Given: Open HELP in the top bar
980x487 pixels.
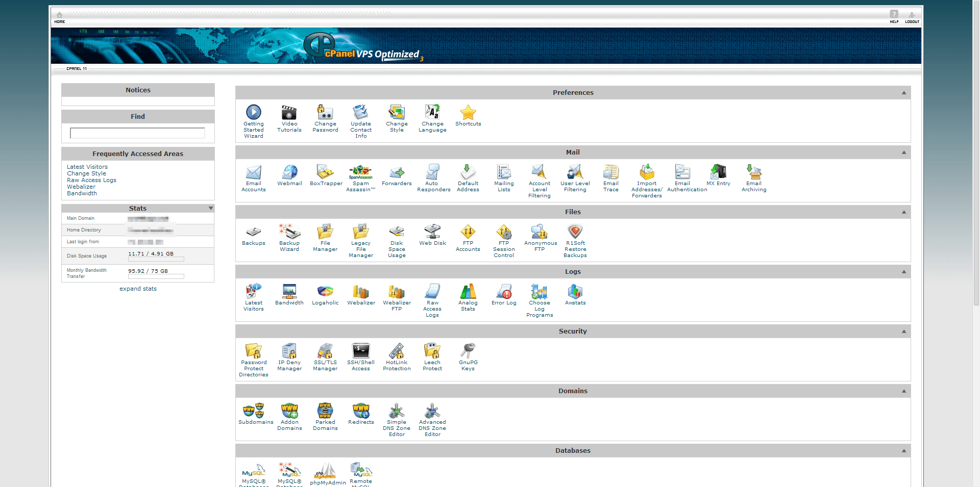Looking at the screenshot, I should (894, 17).
